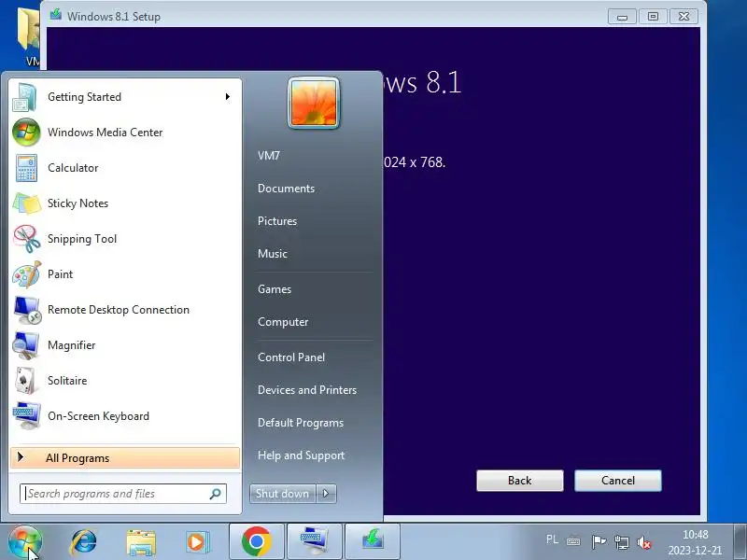Open Games from Start menu
Viewport: 747px width, 560px height.
click(275, 289)
